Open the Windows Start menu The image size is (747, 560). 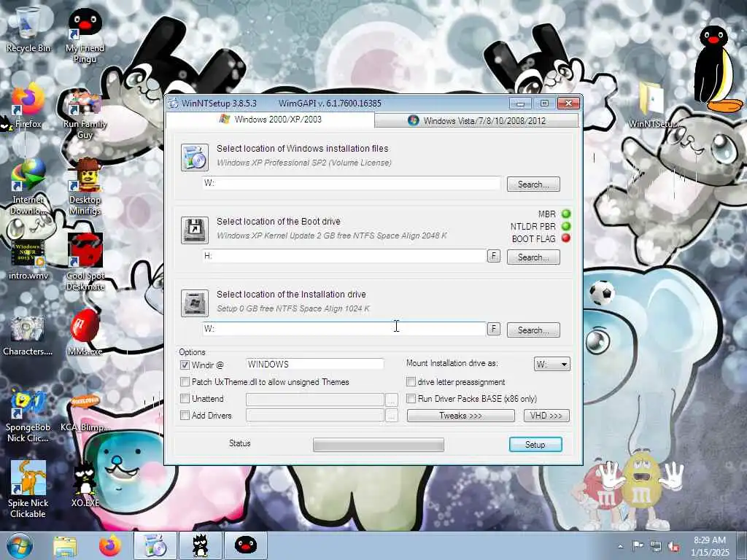20,545
